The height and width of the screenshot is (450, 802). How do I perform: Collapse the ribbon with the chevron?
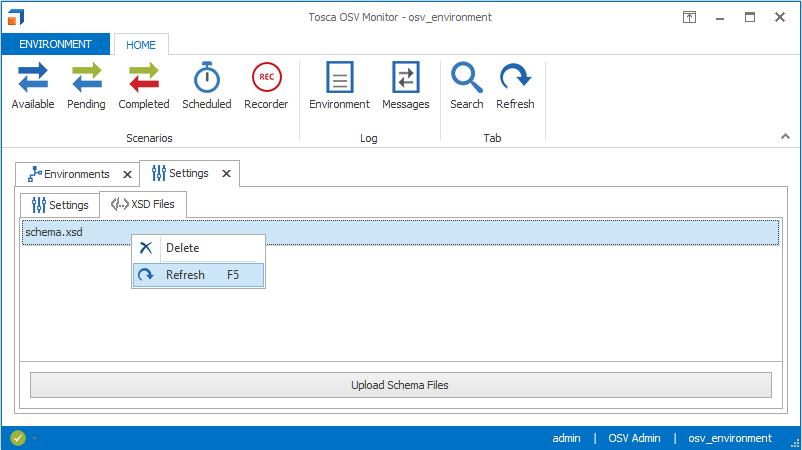click(x=785, y=136)
